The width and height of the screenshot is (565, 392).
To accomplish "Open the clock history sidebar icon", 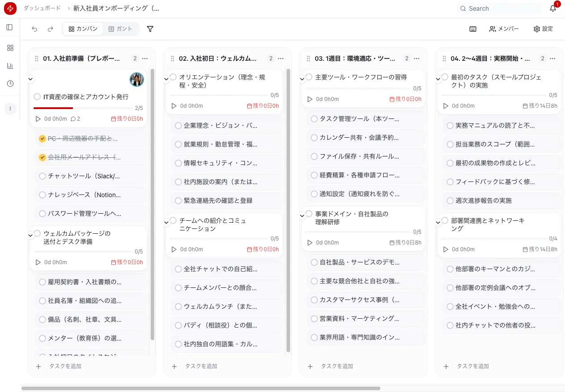I will (x=10, y=84).
